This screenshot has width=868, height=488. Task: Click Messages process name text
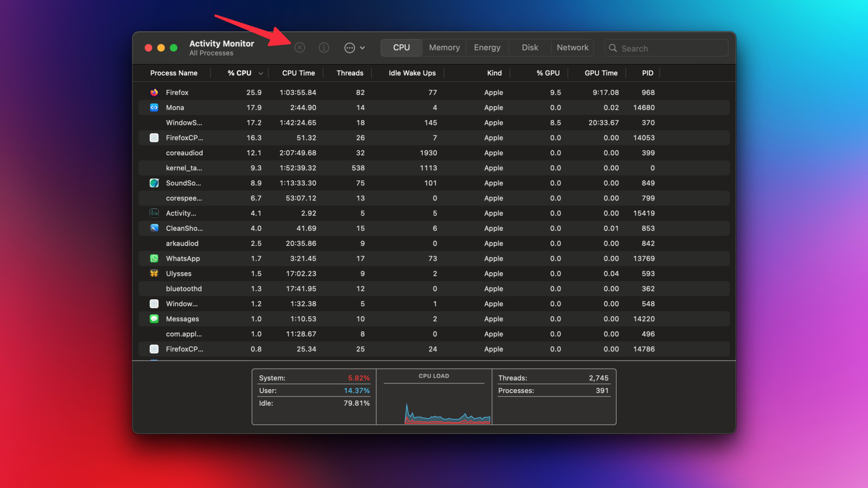[x=182, y=319]
